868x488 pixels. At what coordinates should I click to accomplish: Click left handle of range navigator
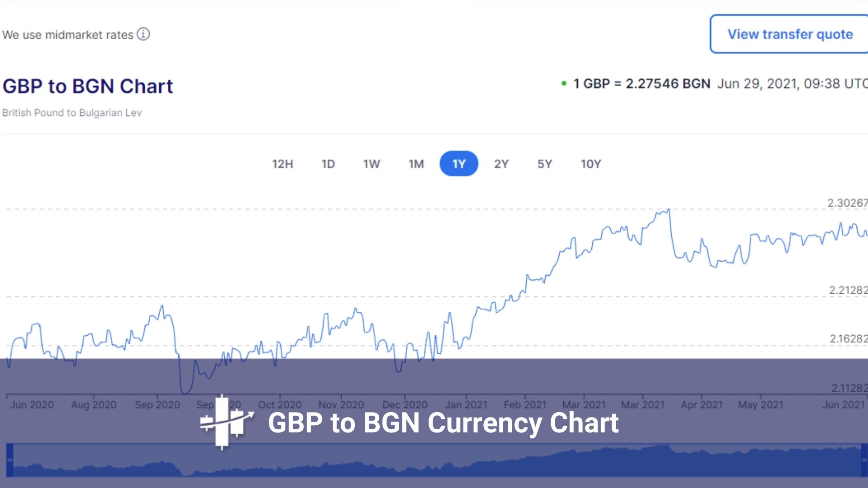tap(10, 460)
